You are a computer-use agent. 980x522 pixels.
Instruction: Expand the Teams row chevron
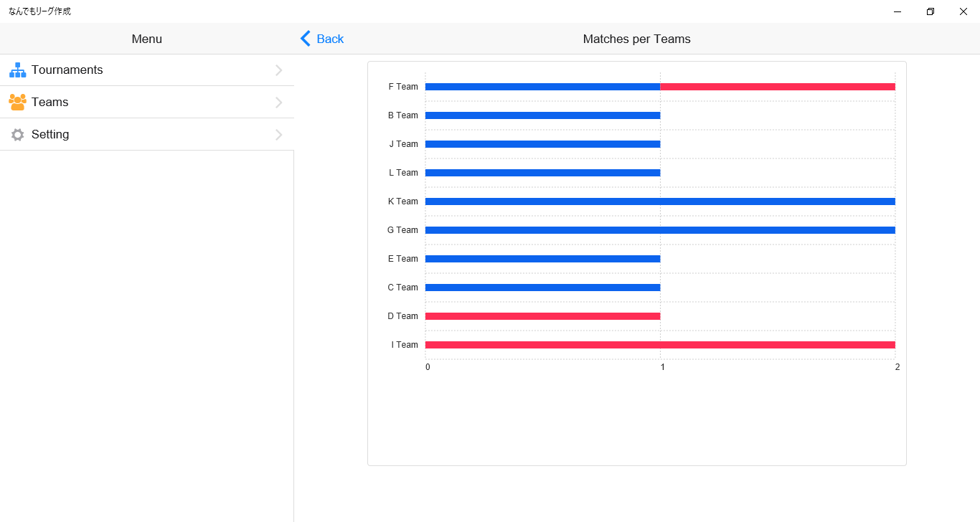point(279,103)
